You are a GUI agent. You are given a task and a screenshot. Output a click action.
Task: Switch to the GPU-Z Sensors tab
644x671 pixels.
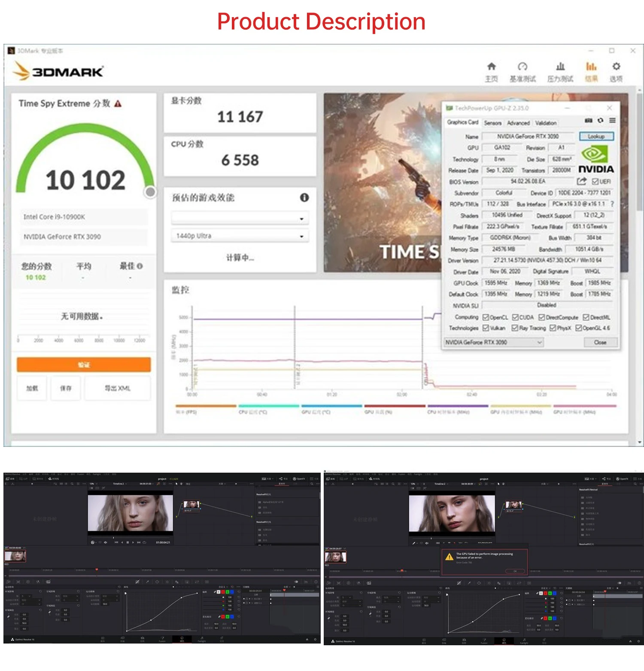point(493,123)
